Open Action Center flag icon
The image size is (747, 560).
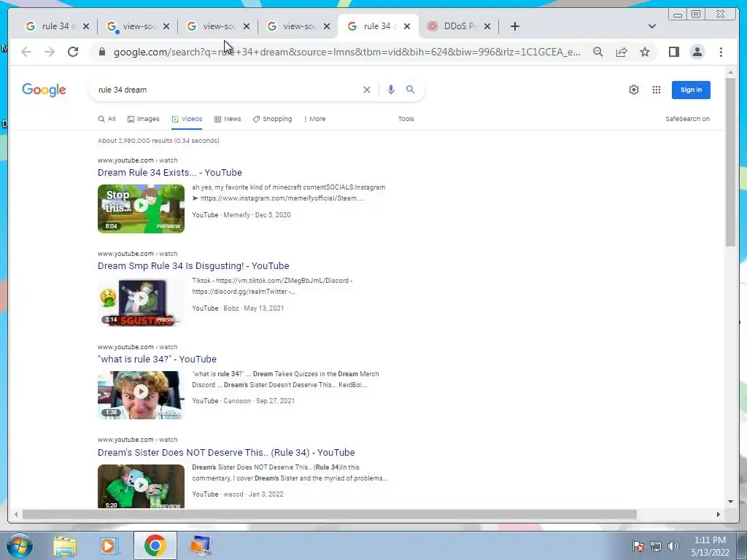pyautogui.click(x=638, y=546)
